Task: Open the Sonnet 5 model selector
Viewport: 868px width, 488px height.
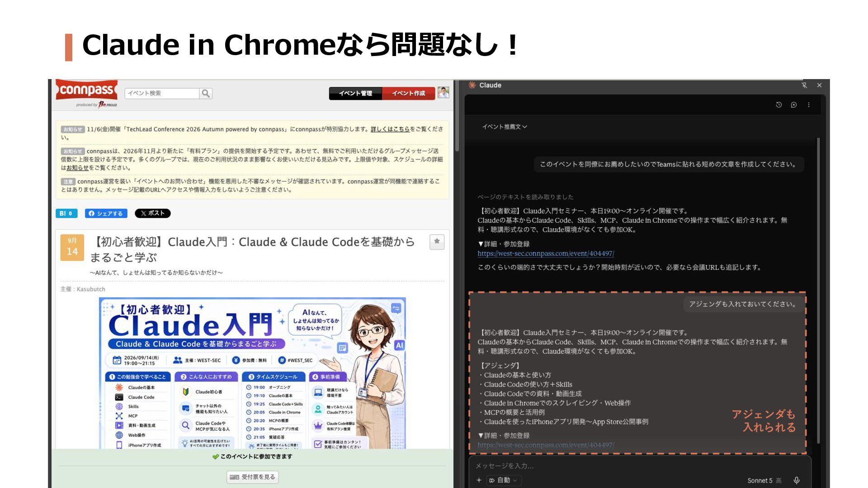Action: point(764,480)
